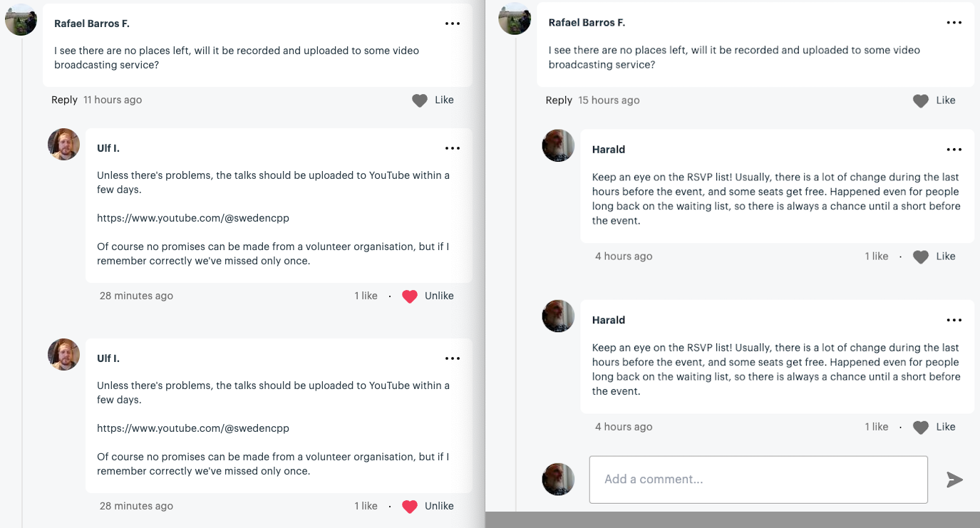Send the comment with the paper-plane icon
Viewport: 980px width, 528px height.
click(x=954, y=480)
